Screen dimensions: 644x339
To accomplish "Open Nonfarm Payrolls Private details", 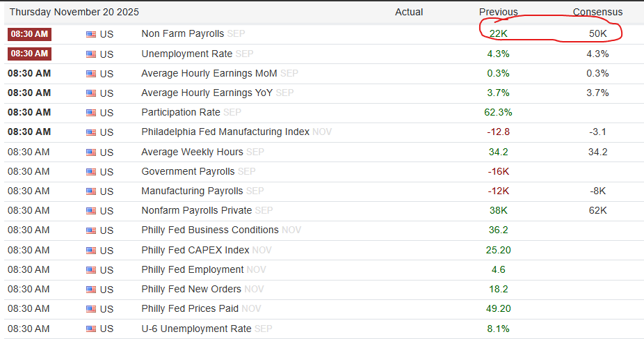I will click(x=196, y=210).
